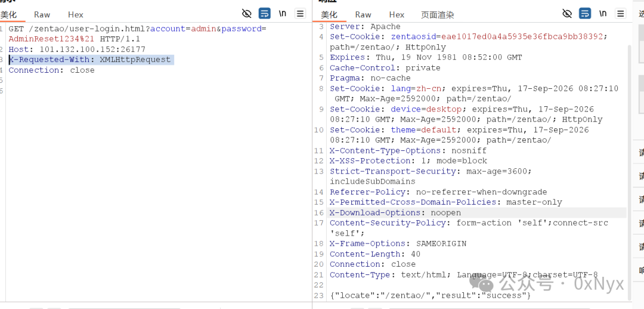Image resolution: width=644 pixels, height=309 pixels.
Task: Toggle show newline \n in request panel
Action: pos(283,14)
